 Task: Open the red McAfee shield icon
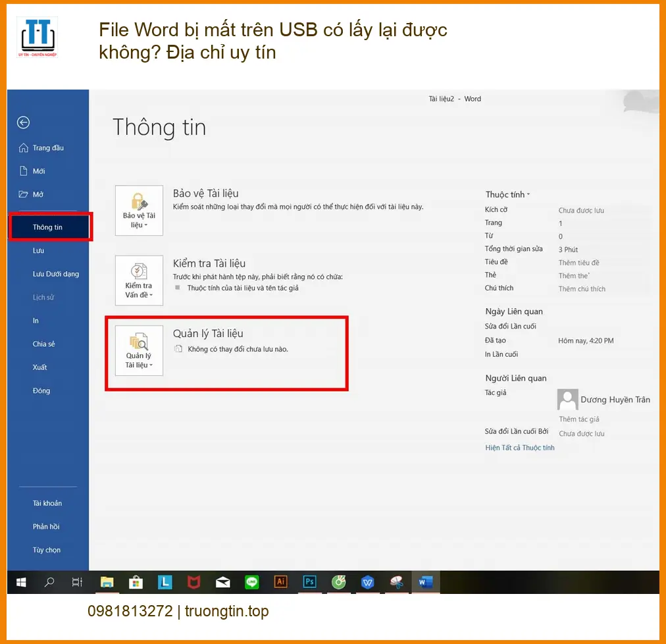[x=193, y=582]
